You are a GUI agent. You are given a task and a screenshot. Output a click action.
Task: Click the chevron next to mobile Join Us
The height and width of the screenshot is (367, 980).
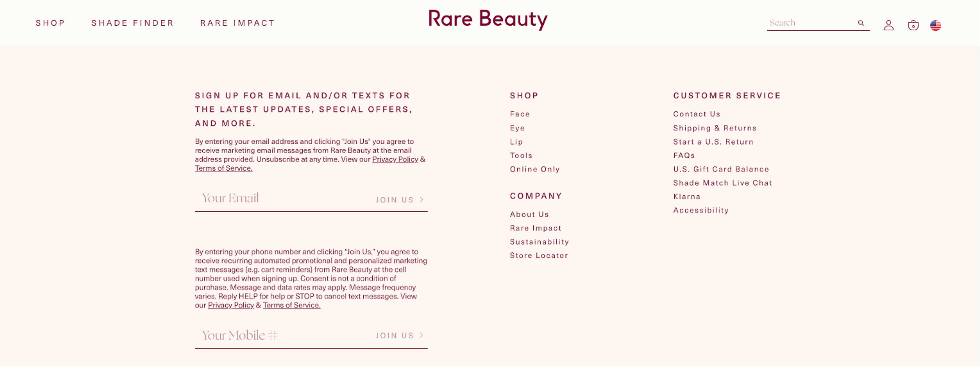(421, 335)
